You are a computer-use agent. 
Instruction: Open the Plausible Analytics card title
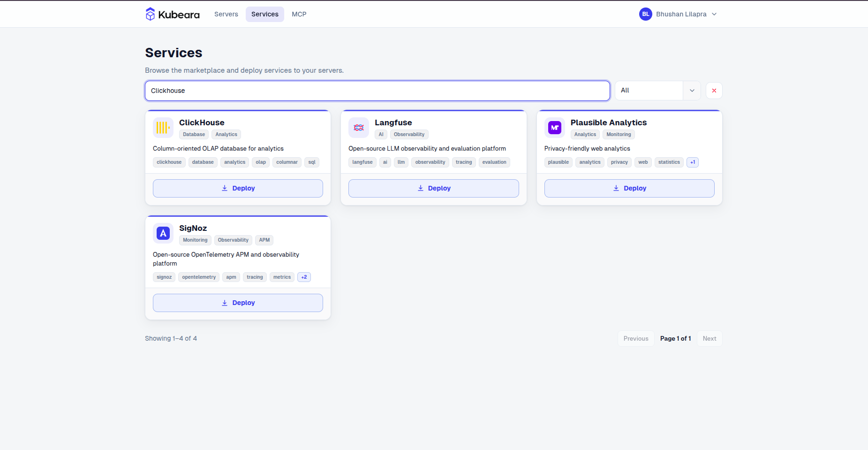pos(609,122)
